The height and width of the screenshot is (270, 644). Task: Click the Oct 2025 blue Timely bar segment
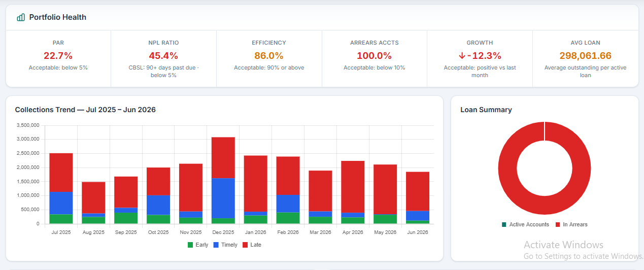coord(158,205)
